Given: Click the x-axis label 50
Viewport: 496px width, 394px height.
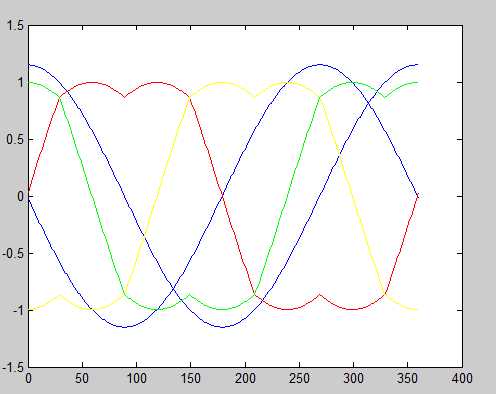Looking at the screenshot, I should coord(82,378).
